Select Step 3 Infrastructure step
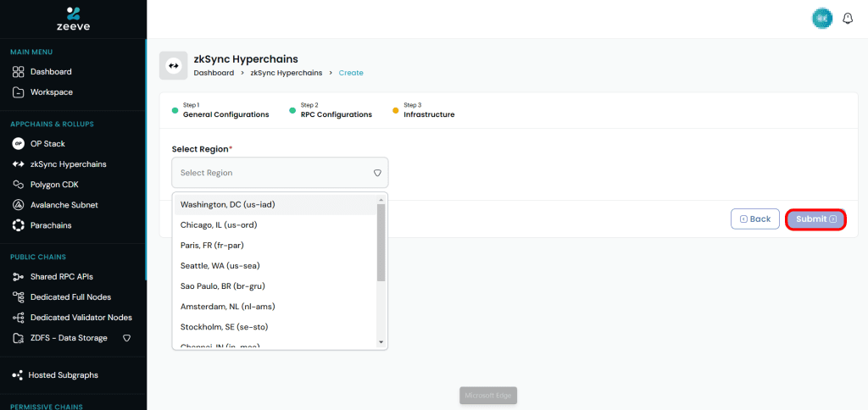The width and height of the screenshot is (868, 410). 424,110
